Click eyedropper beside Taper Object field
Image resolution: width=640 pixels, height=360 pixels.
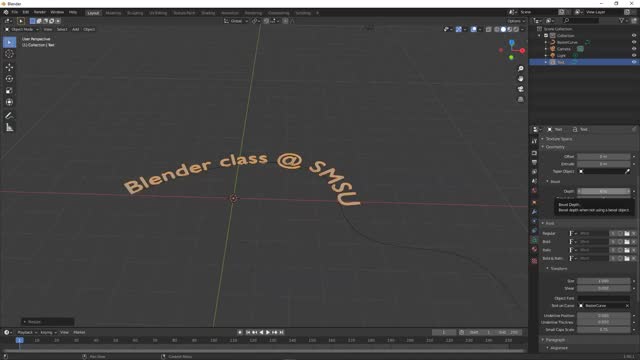[x=627, y=171]
